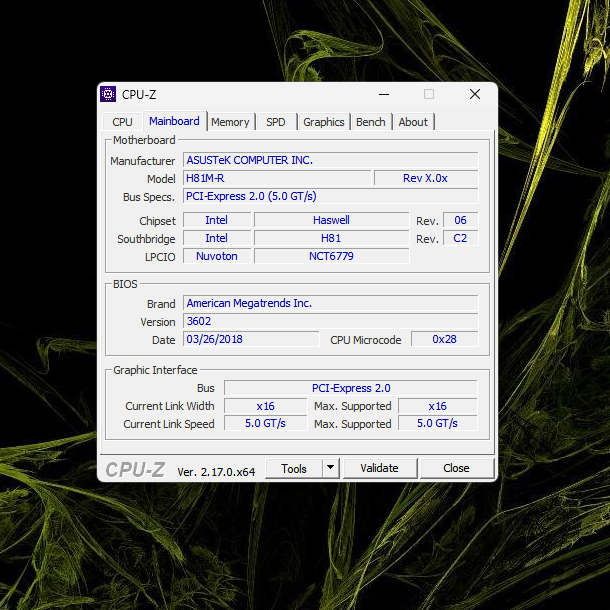This screenshot has width=610, height=610.
Task: Click the Tools button
Action: pyautogui.click(x=294, y=468)
